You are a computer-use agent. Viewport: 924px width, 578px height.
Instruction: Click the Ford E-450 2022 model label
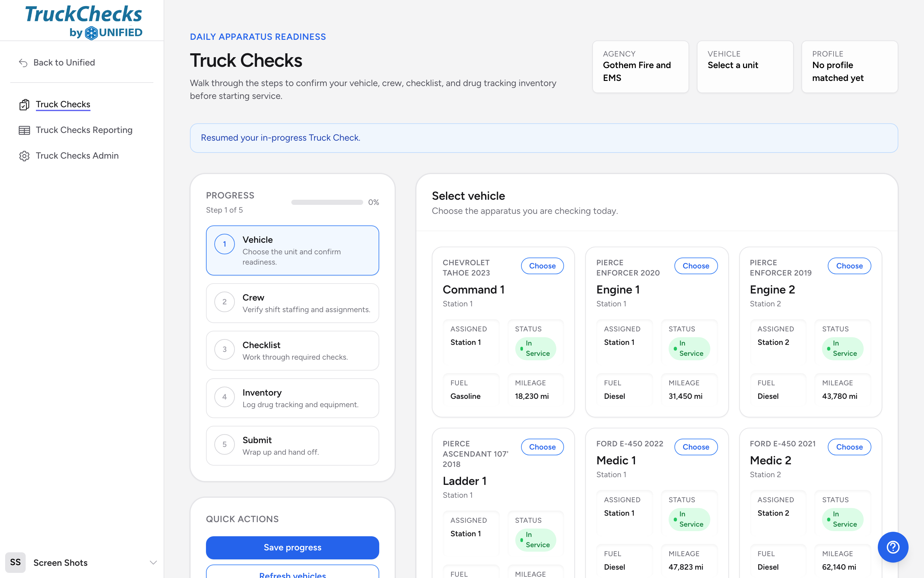[629, 444]
